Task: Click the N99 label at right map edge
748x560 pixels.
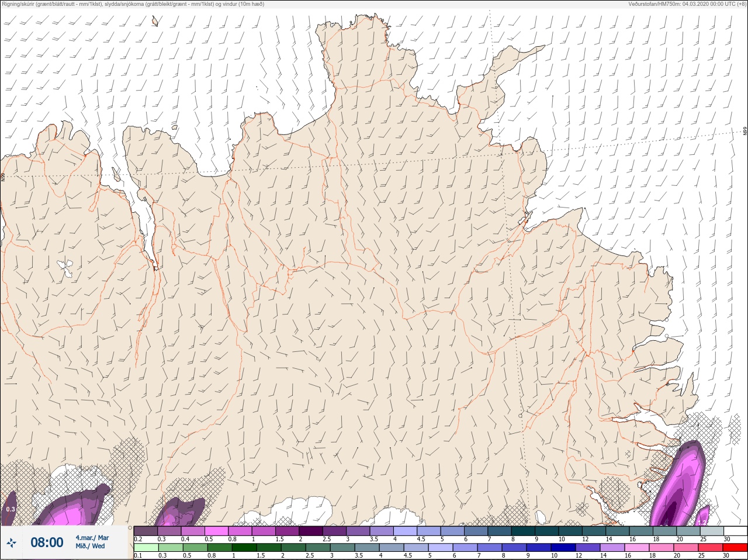Action: point(745,132)
